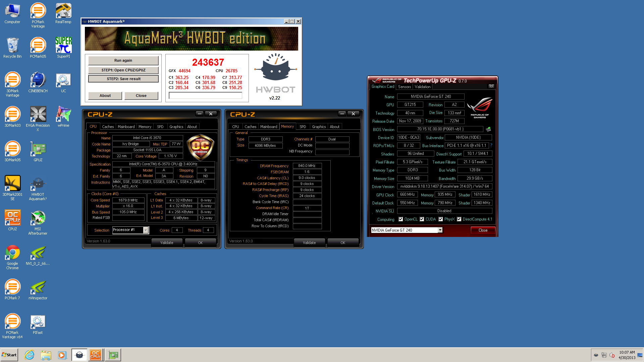The width and height of the screenshot is (644, 362).
Task: Open CPUZ desktop shortcut
Action: click(x=12, y=221)
